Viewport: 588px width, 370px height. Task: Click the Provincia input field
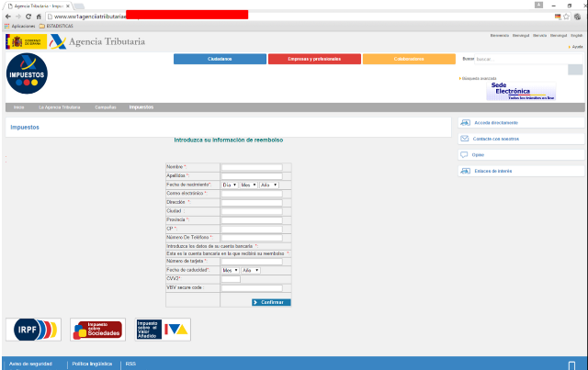click(x=252, y=220)
